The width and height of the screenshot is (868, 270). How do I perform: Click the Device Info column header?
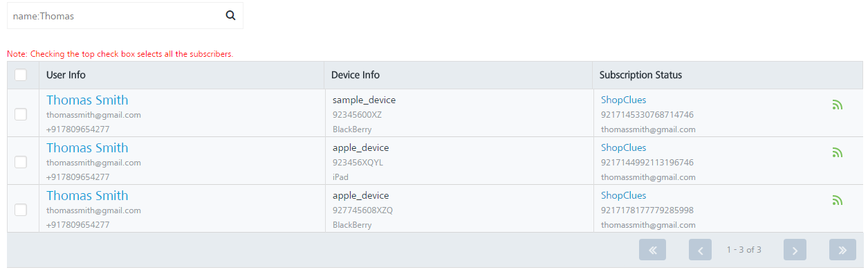click(x=355, y=75)
